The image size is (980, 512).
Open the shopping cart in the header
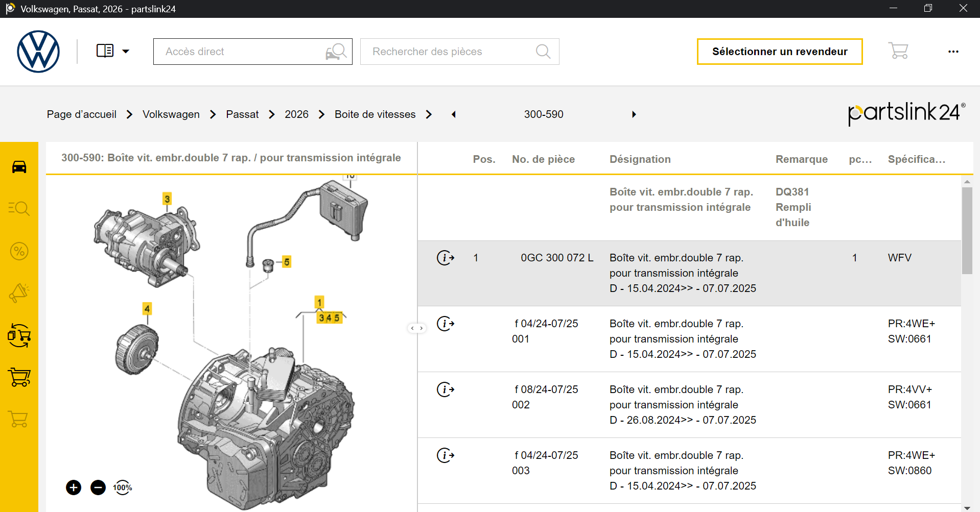click(x=898, y=51)
